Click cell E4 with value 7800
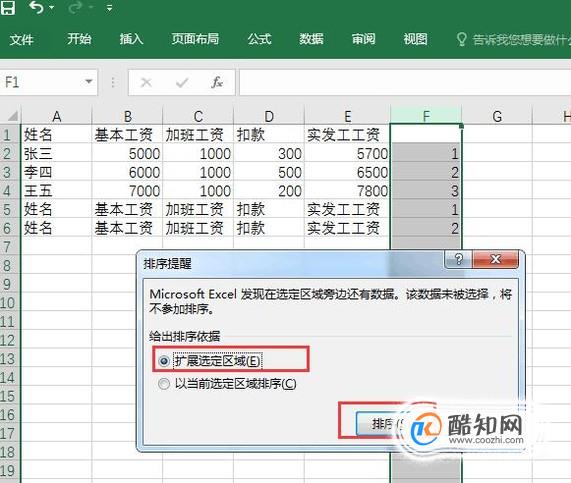The image size is (571, 483). (x=347, y=191)
